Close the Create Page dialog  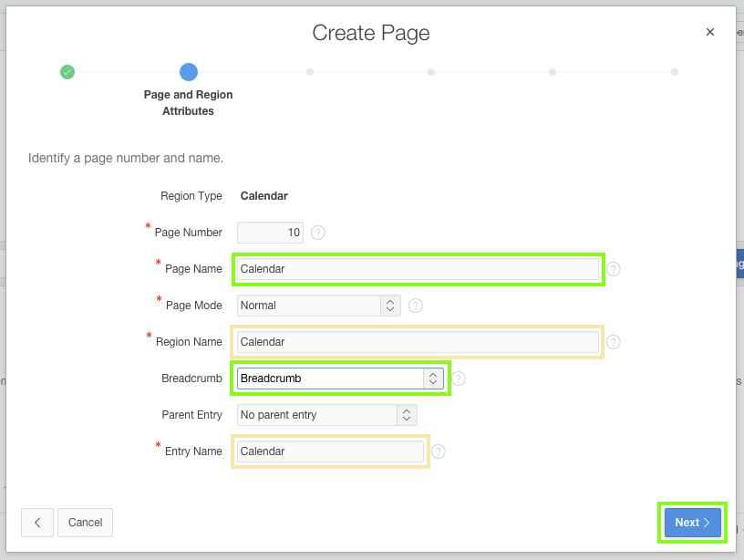click(x=710, y=32)
